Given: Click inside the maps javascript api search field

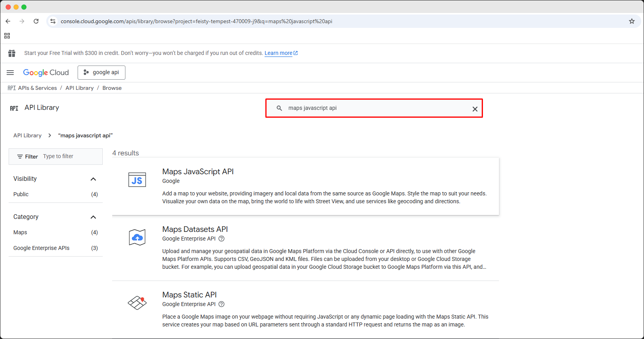Looking at the screenshot, I should point(374,108).
